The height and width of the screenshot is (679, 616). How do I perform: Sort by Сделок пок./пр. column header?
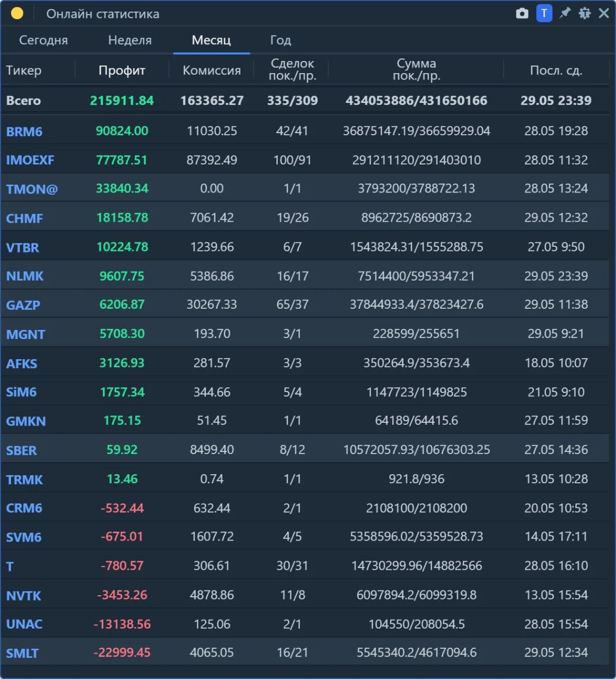292,69
